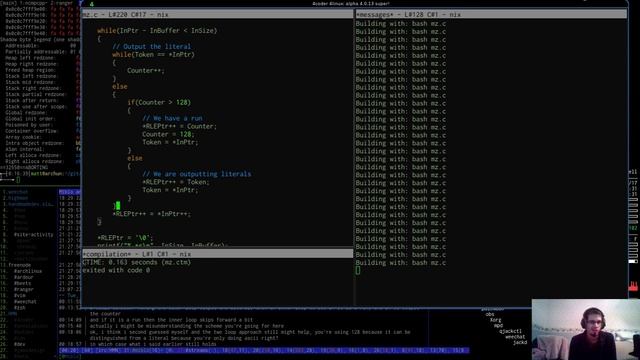640x360 pixels.
Task: Open the #vim channel buffer
Action: click(x=20, y=296)
